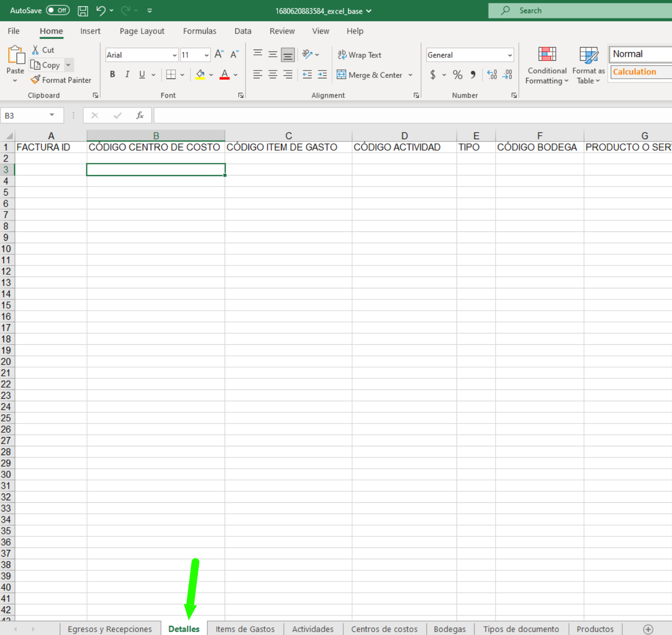This screenshot has height=635, width=672.
Task: Add a new sheet with plus button
Action: click(x=648, y=629)
